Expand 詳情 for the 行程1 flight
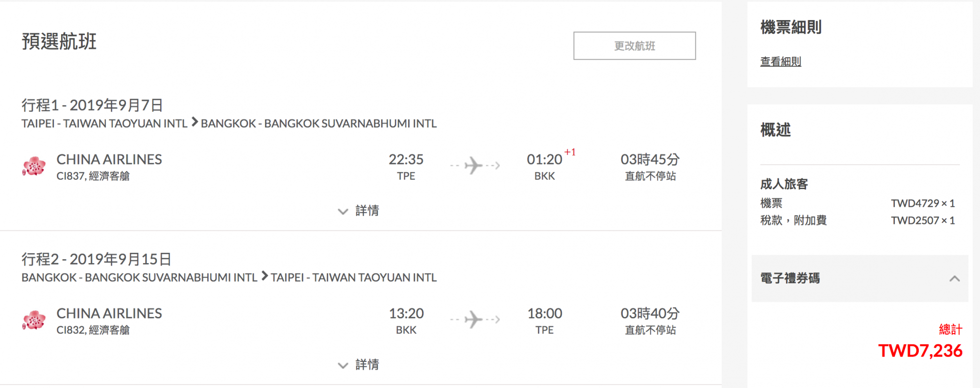The height and width of the screenshot is (388, 980). coord(359,211)
